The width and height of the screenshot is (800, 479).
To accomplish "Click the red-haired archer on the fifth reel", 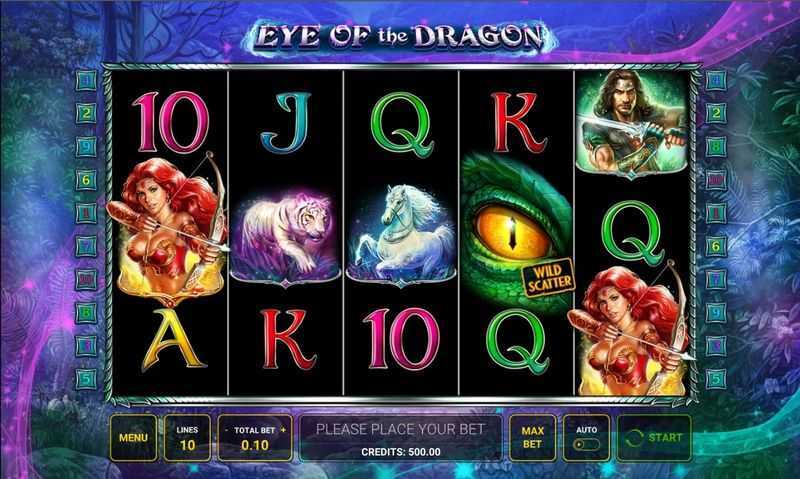I will click(633, 328).
